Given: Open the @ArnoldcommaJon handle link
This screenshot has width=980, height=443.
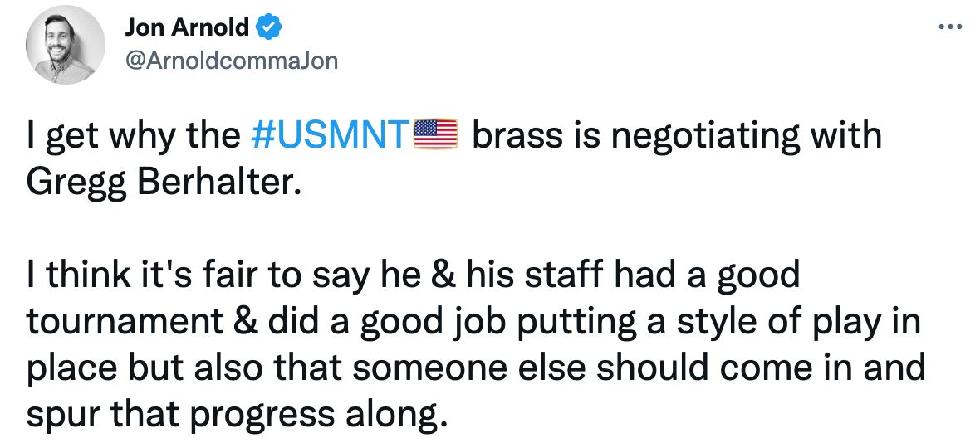Looking at the screenshot, I should click(x=231, y=61).
